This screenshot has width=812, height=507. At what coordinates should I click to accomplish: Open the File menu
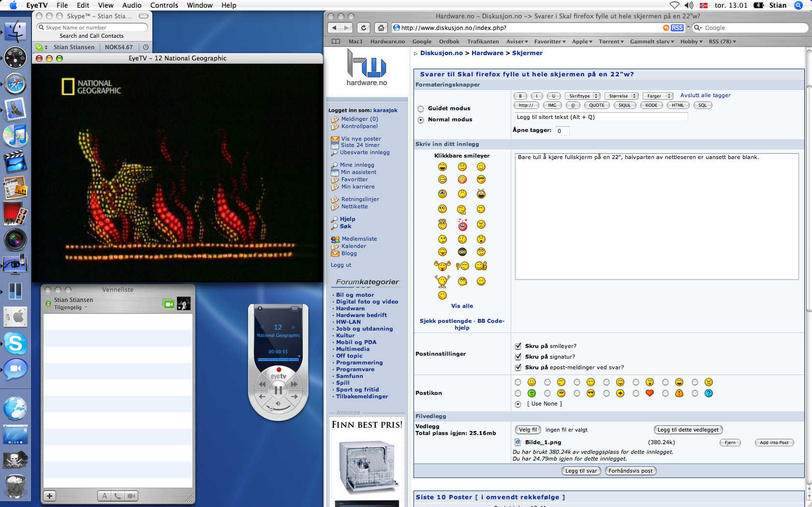pyautogui.click(x=62, y=5)
